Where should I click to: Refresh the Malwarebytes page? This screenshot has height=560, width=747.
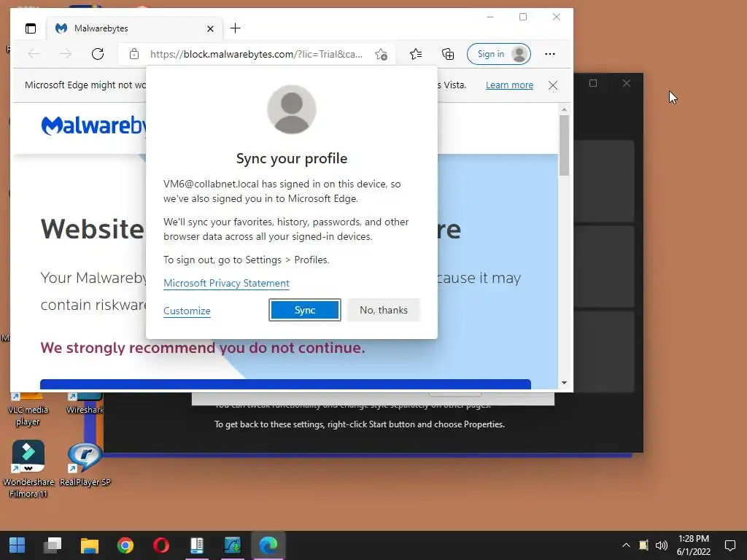[98, 54]
